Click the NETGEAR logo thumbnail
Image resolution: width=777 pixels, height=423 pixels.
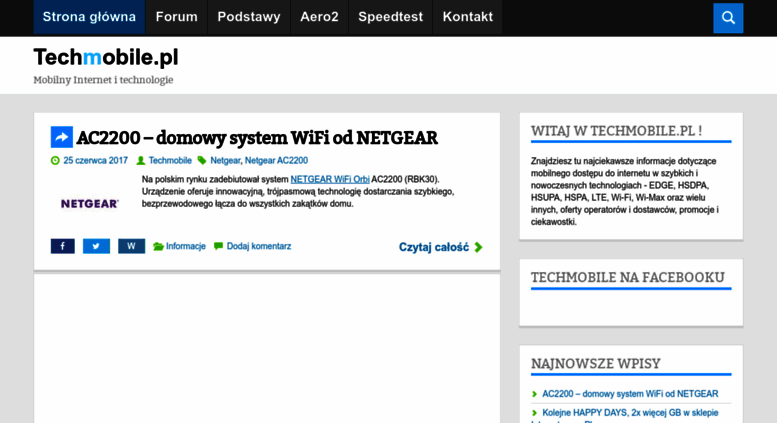[90, 204]
